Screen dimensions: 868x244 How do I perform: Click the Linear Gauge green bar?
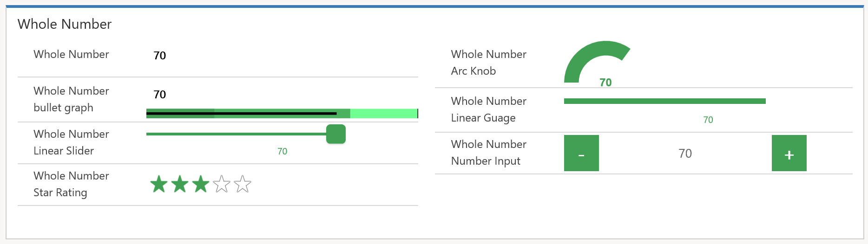pyautogui.click(x=664, y=101)
